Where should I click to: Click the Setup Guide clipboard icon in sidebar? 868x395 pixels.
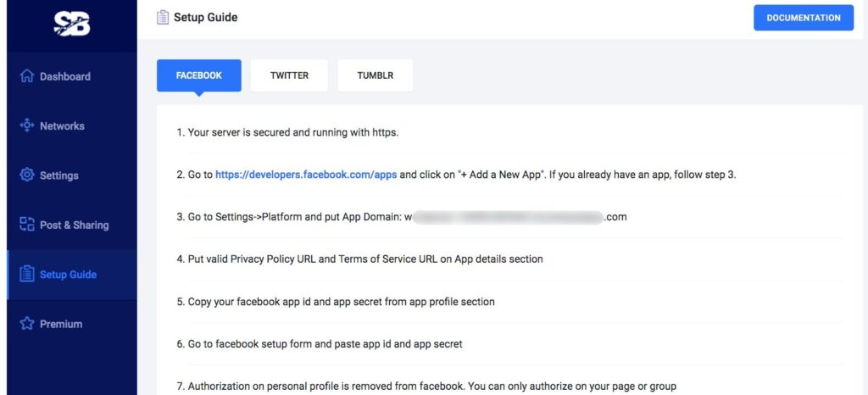click(x=26, y=274)
